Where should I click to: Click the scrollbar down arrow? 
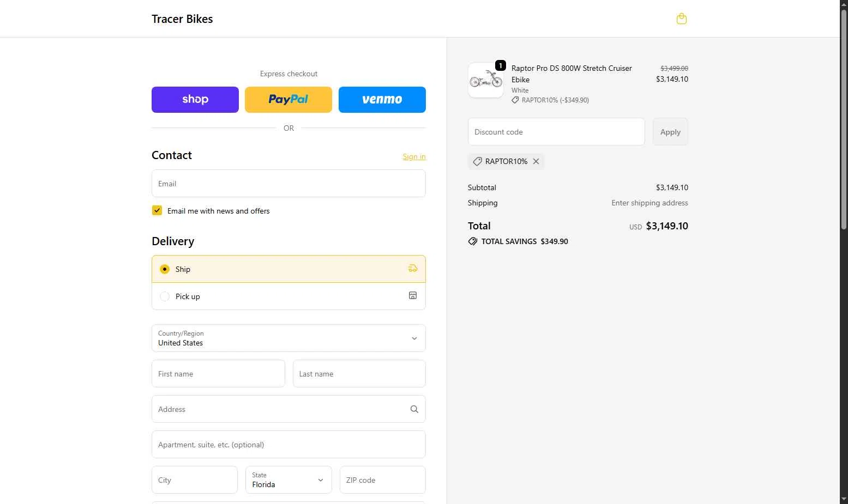click(x=844, y=499)
